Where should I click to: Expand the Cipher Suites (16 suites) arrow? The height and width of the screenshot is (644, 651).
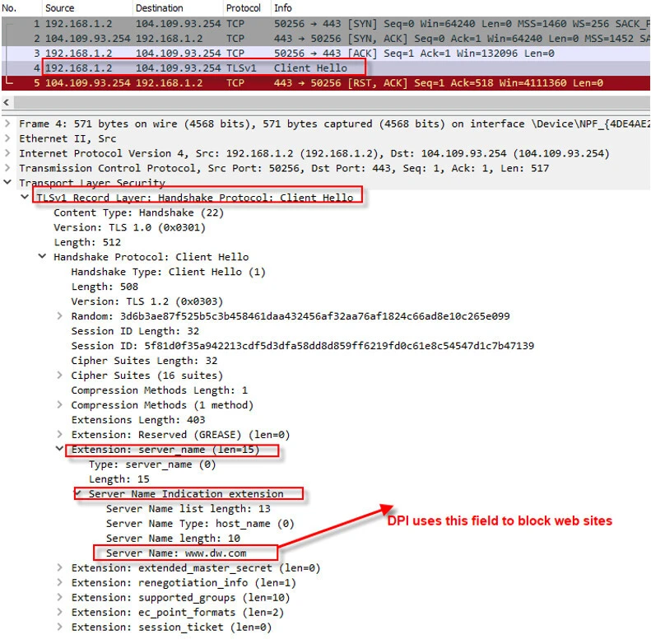click(60, 376)
